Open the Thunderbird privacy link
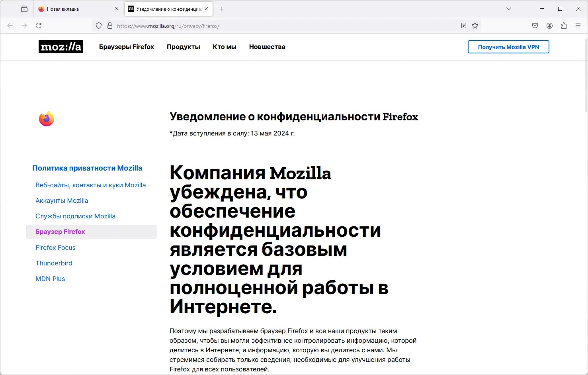This screenshot has width=588, height=375. [54, 263]
